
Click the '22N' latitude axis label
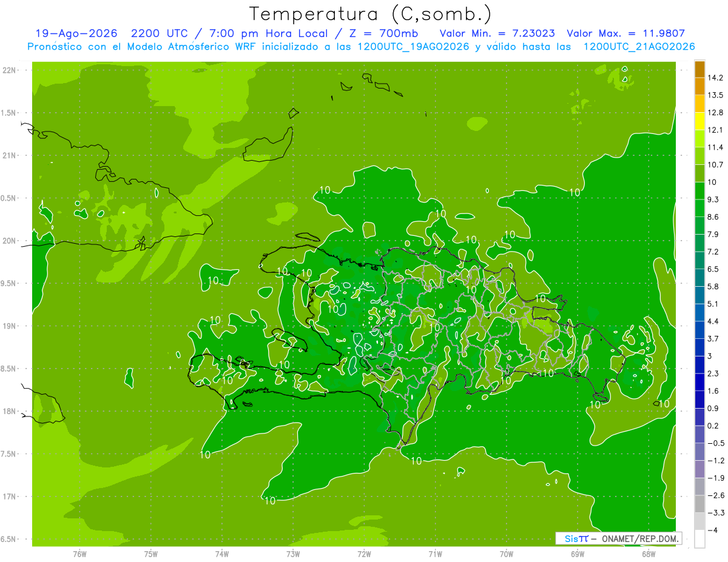coord(10,70)
